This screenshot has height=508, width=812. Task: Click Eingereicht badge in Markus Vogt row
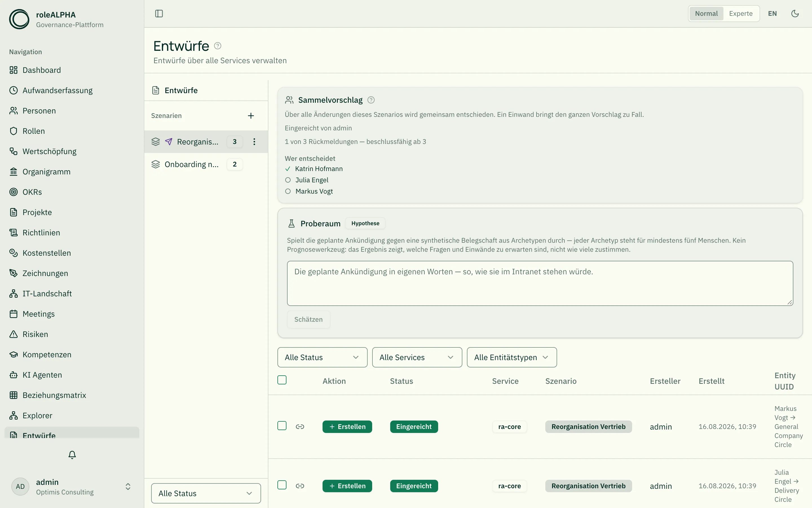pyautogui.click(x=414, y=426)
